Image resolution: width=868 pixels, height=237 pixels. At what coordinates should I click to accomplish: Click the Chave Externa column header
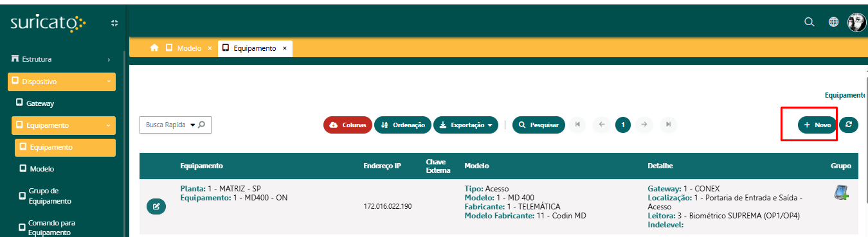click(438, 166)
